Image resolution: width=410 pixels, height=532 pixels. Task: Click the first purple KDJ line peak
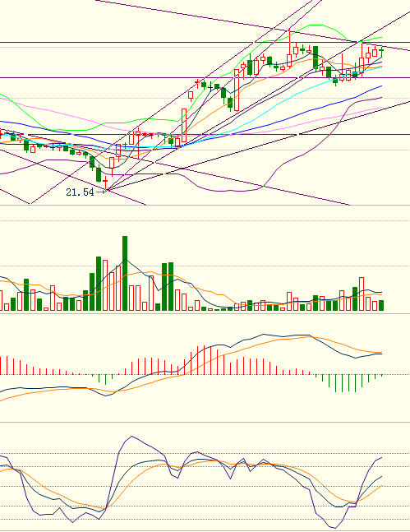tap(131, 437)
